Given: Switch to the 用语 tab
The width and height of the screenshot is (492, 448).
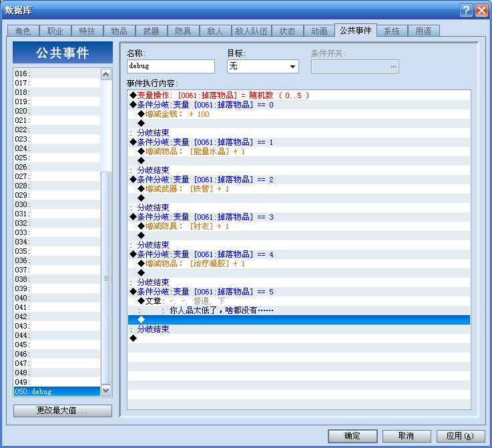Looking at the screenshot, I should (x=424, y=31).
